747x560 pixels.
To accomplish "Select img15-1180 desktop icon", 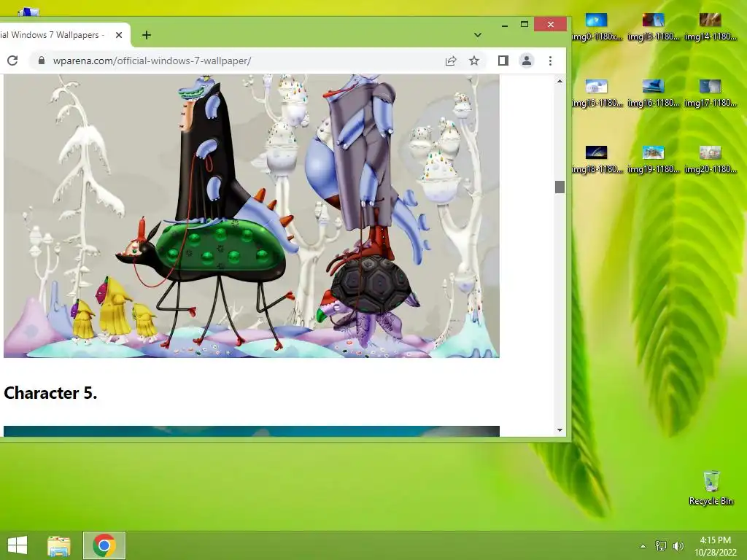I will (597, 93).
